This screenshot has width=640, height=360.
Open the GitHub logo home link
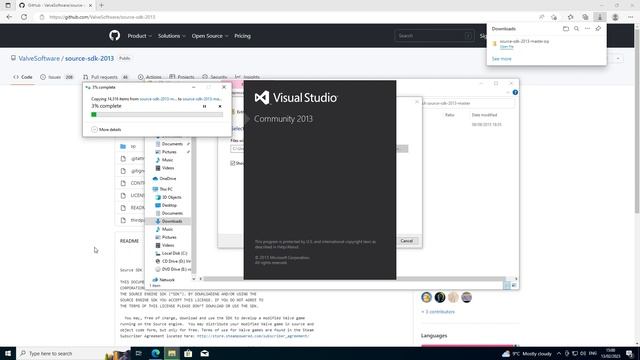coord(114,36)
